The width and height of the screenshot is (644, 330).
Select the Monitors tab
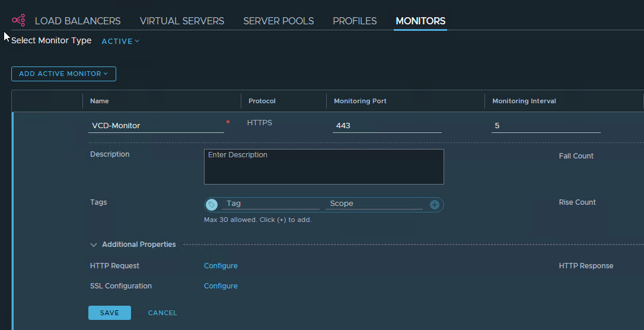tap(420, 21)
